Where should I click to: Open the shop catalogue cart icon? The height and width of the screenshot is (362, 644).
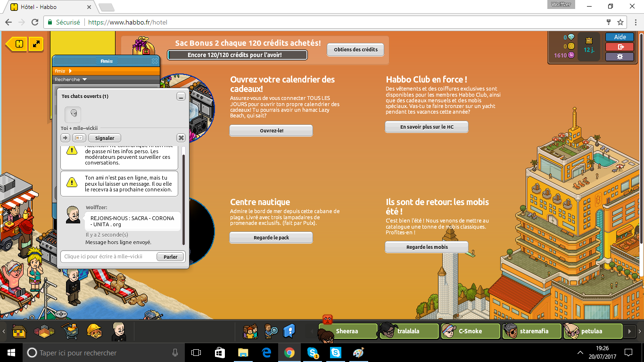[69, 331]
